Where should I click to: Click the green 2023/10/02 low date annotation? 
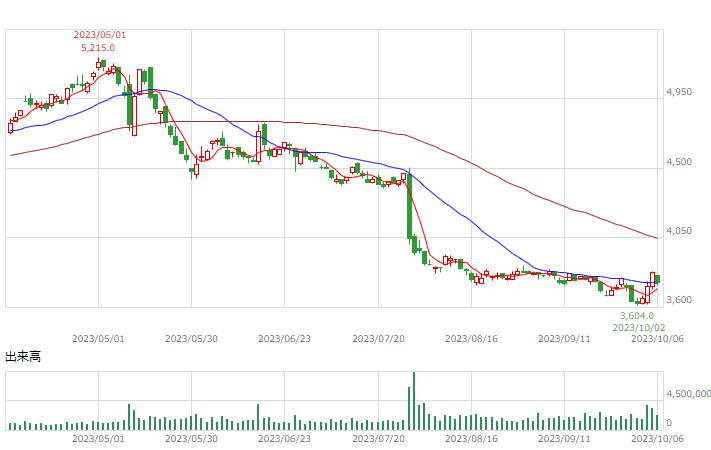(x=638, y=328)
